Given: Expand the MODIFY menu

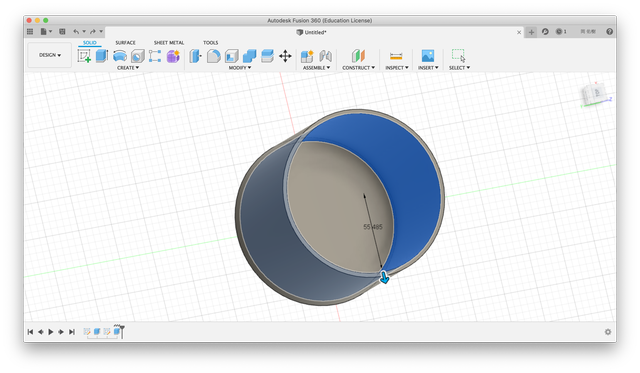Looking at the screenshot, I should pyautogui.click(x=240, y=68).
